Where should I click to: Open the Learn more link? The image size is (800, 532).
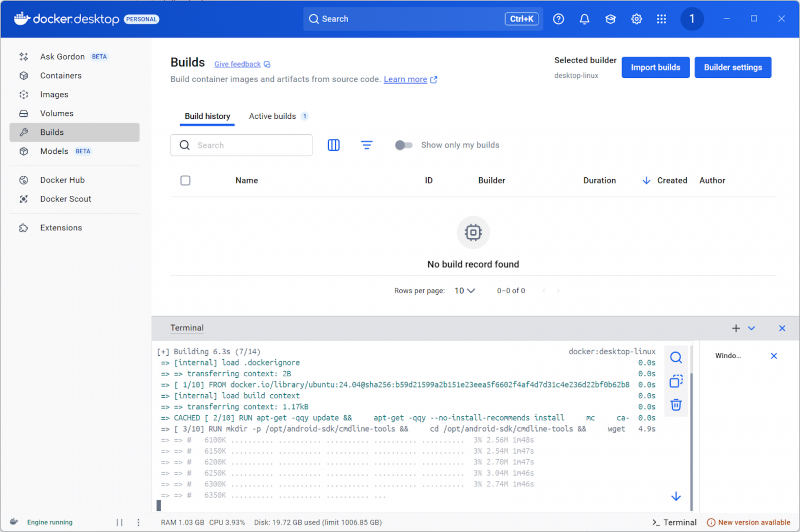[x=410, y=79]
